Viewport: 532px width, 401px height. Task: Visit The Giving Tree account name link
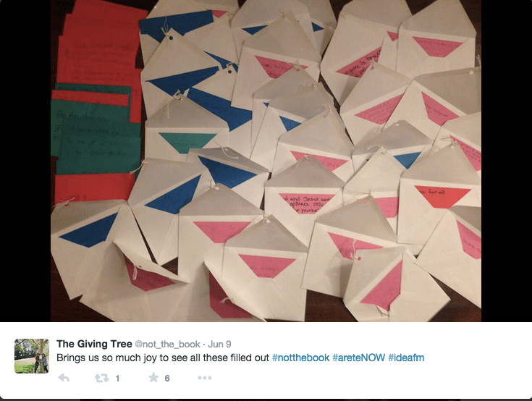(94, 344)
